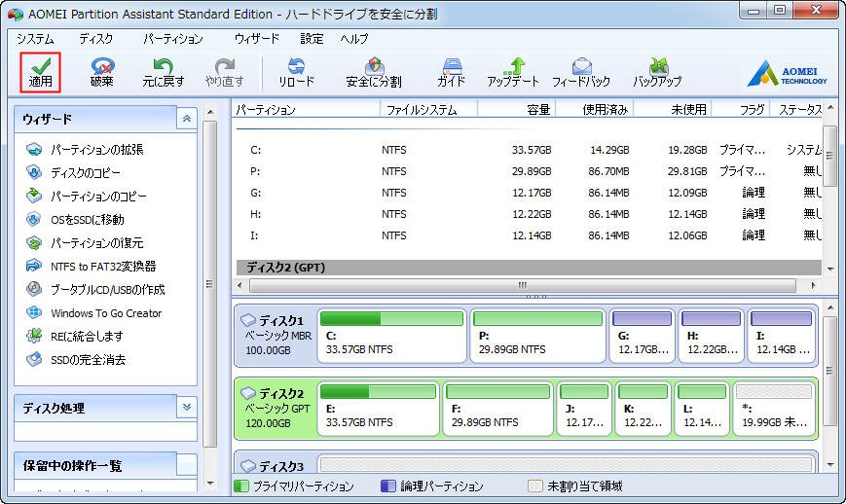Open the パーティション menu
This screenshot has width=846, height=504.
tap(172, 39)
